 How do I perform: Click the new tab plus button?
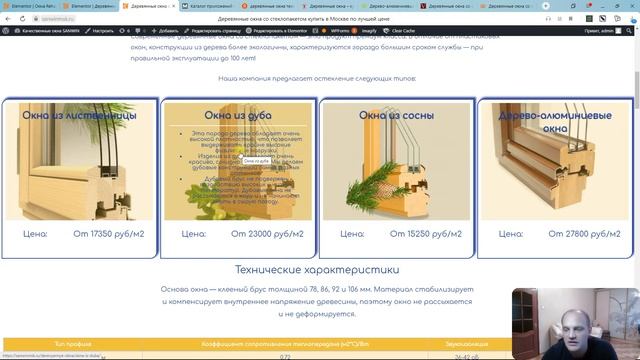(x=546, y=6)
